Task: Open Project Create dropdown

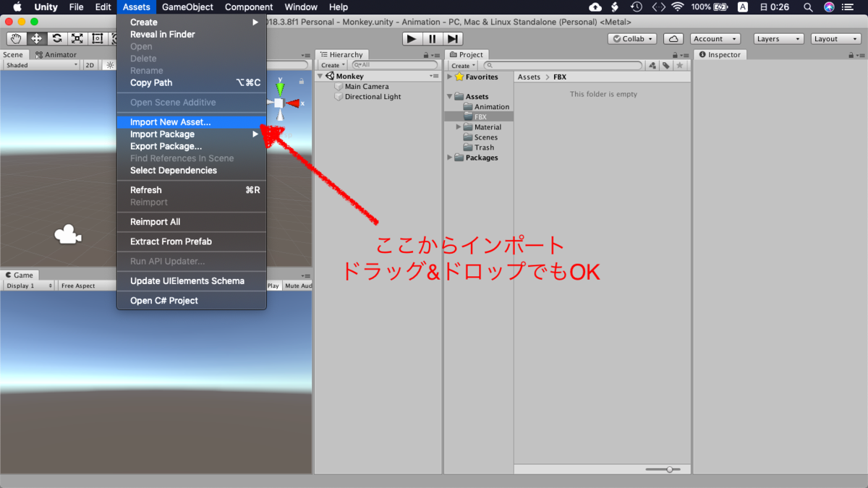Action: tap(463, 66)
